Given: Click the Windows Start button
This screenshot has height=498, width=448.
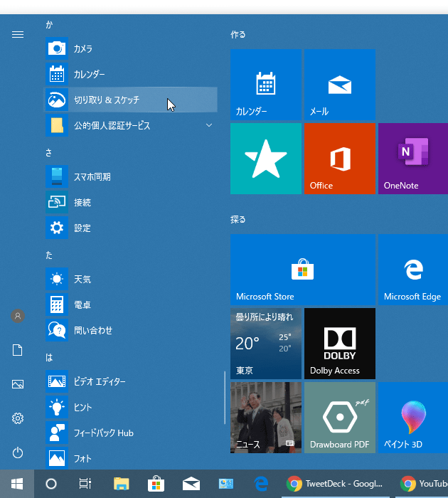Looking at the screenshot, I should click(17, 484).
